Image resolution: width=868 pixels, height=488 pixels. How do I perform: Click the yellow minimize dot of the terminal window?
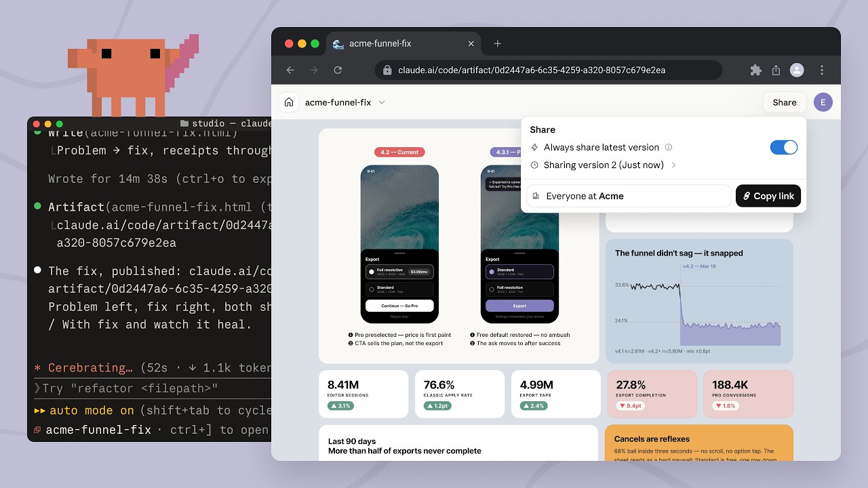(x=48, y=124)
